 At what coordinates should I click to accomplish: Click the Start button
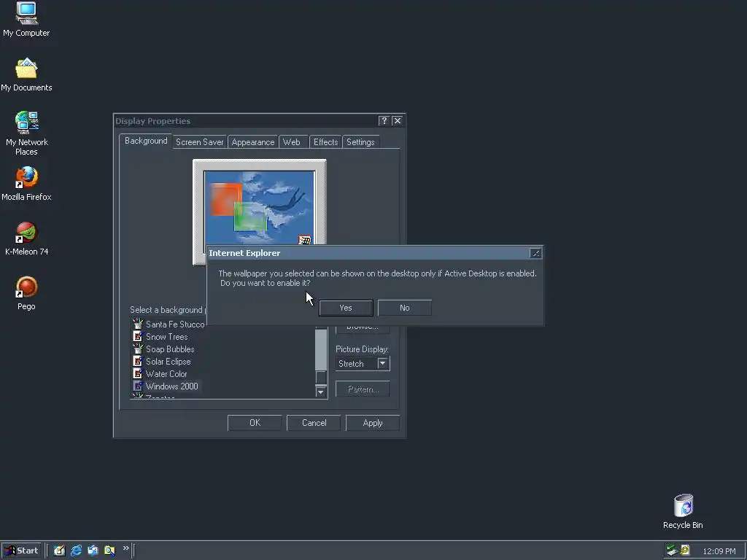tap(21, 551)
